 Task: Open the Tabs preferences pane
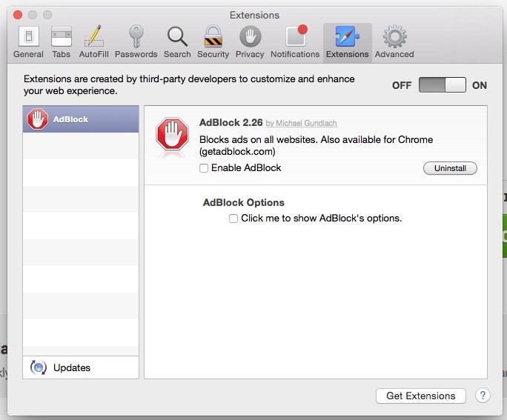pyautogui.click(x=61, y=42)
